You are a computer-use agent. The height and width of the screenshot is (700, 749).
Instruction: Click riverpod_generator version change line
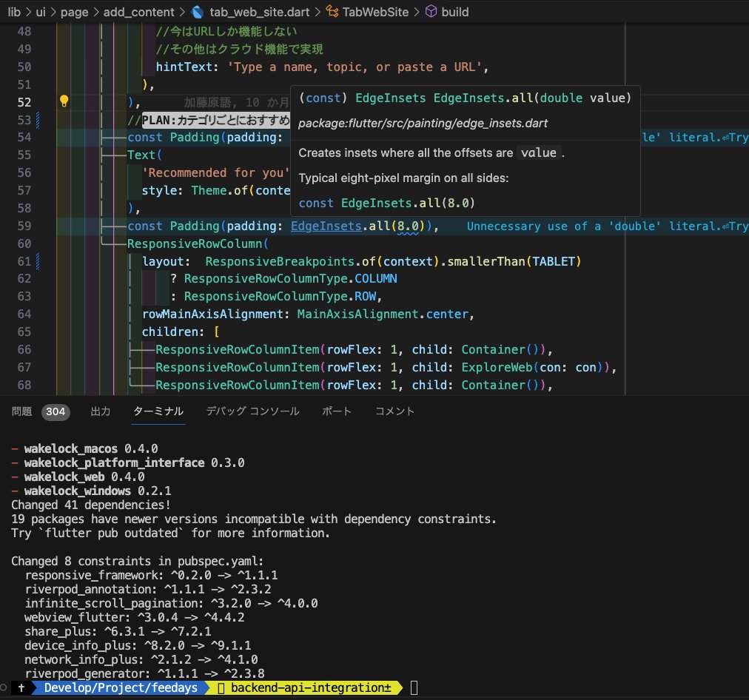click(x=145, y=674)
